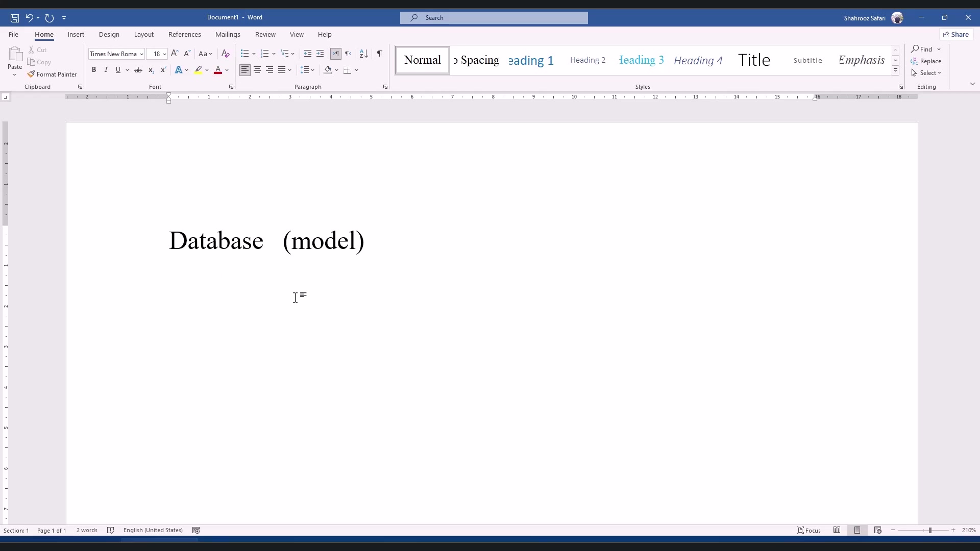Adjust the zoom slider handle
The width and height of the screenshot is (980, 551).
pos(930,531)
